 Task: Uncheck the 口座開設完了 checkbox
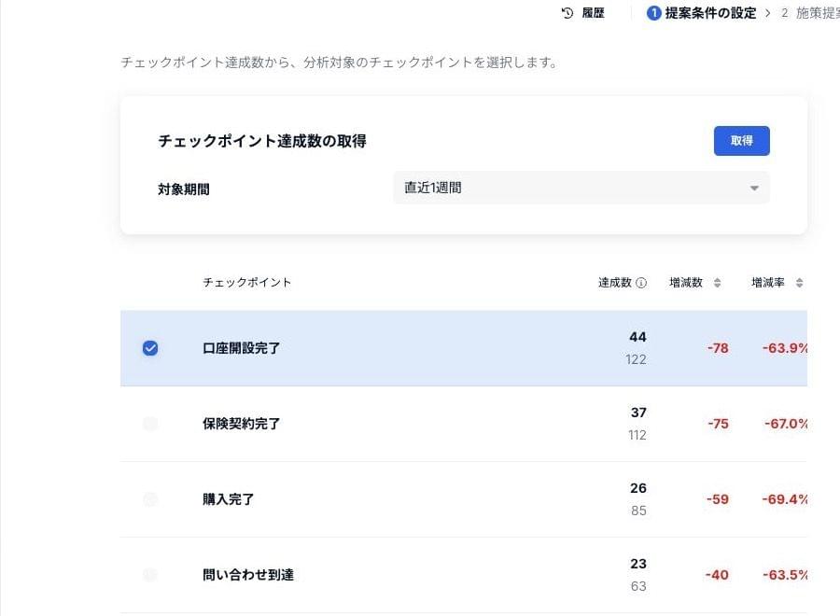click(150, 348)
